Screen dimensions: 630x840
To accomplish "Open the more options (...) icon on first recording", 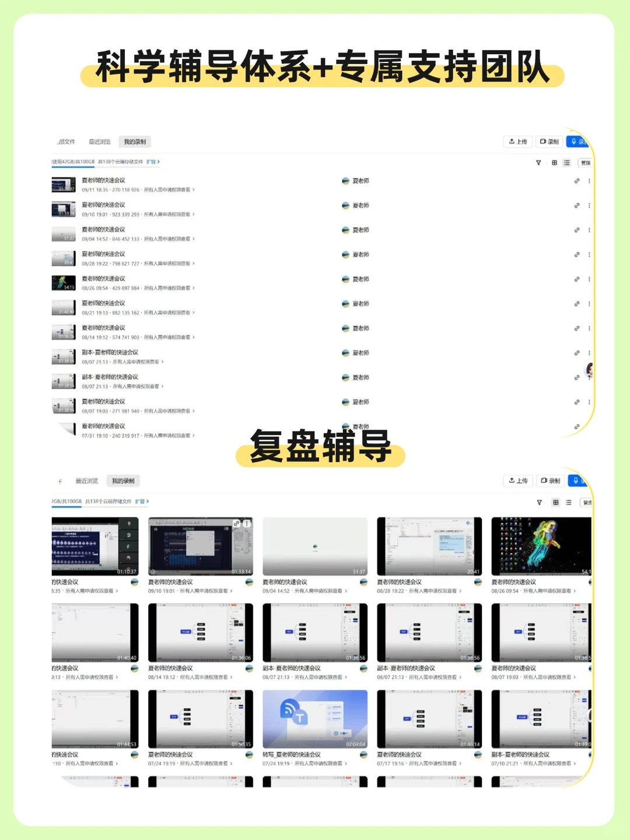I will pyautogui.click(x=590, y=181).
